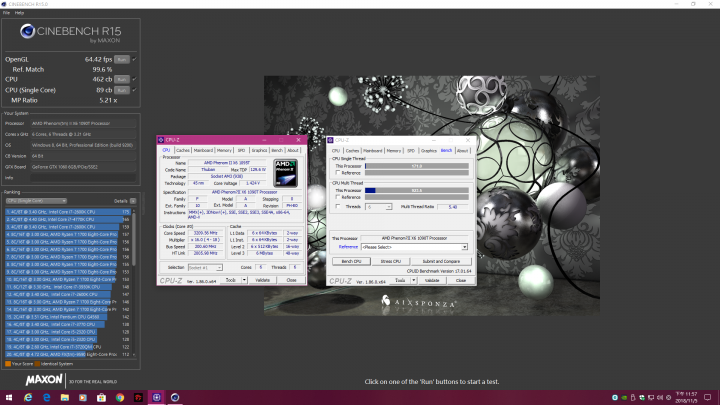The width and height of the screenshot is (720, 405).
Task: Open the Action Center notification icon
Action: point(708,397)
